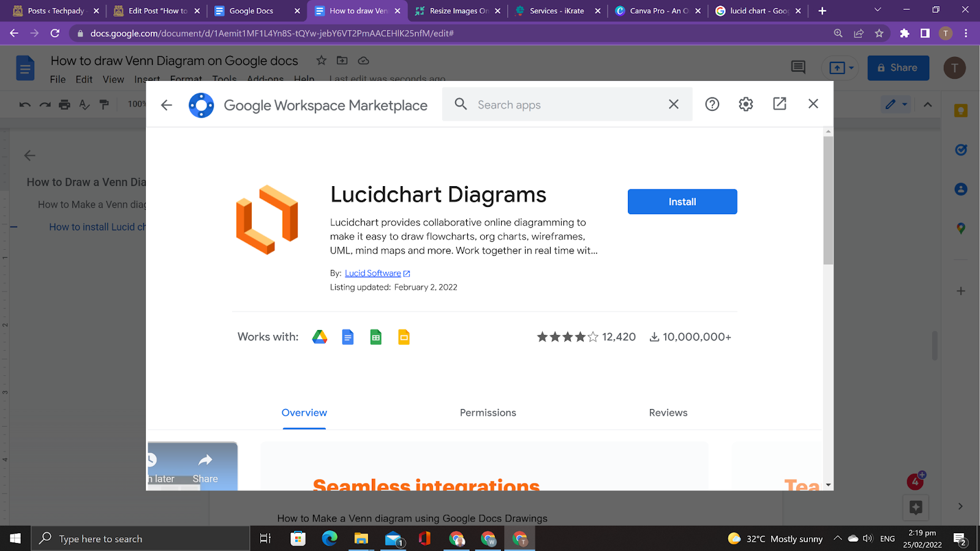Image resolution: width=980 pixels, height=551 pixels.
Task: Click the blue Share button in Docs
Action: point(898,68)
